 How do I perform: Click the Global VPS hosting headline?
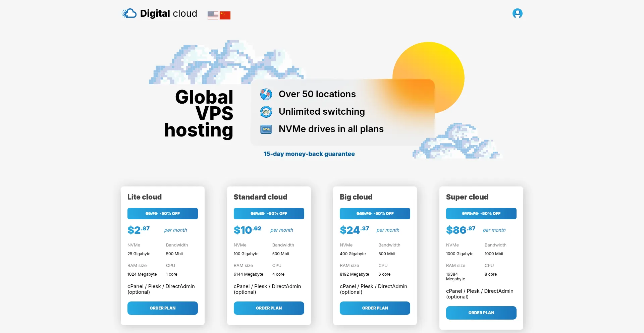point(201,113)
